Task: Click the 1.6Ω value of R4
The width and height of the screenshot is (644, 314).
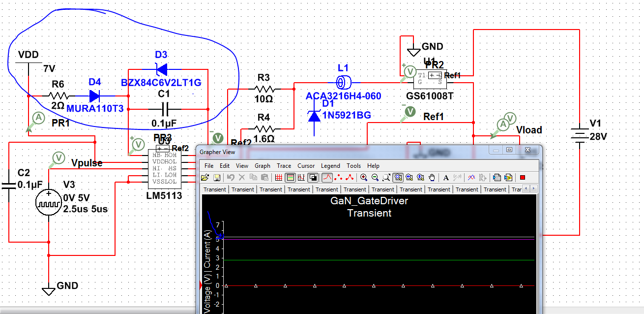Action: [x=263, y=139]
